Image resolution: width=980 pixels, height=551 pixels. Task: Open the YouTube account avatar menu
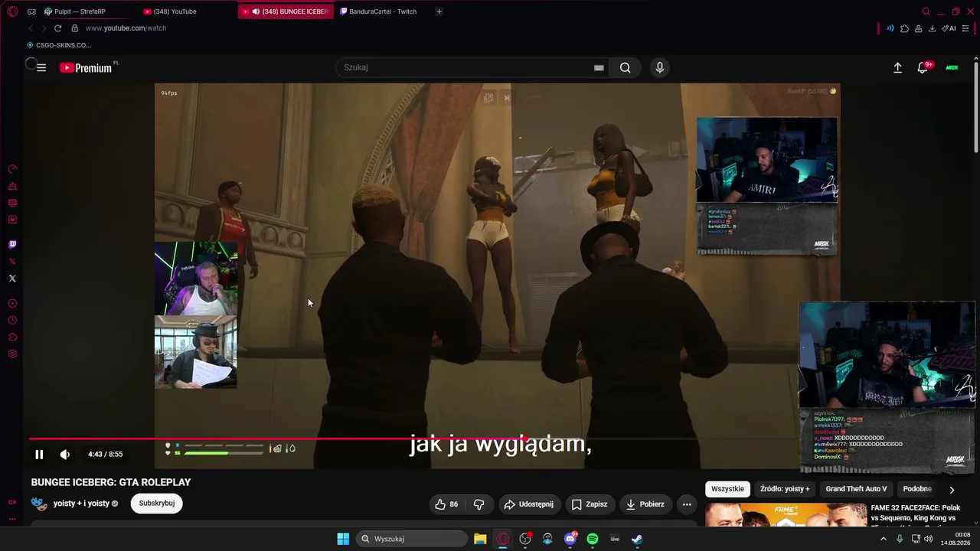coord(952,67)
